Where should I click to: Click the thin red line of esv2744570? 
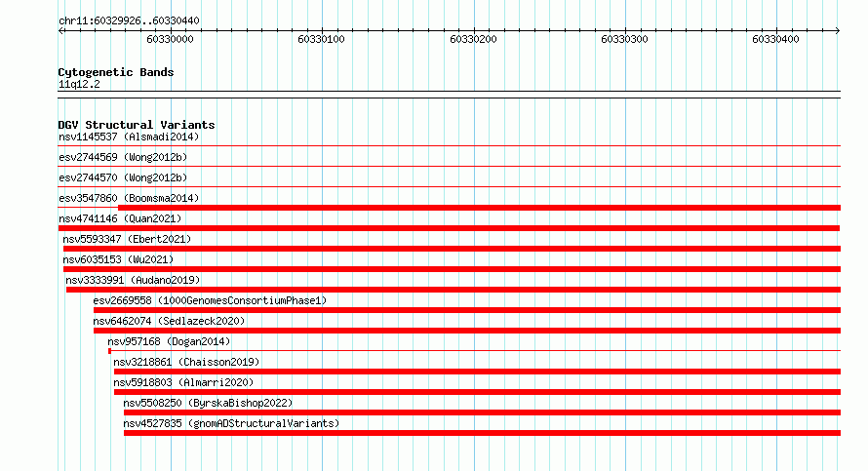(450, 187)
